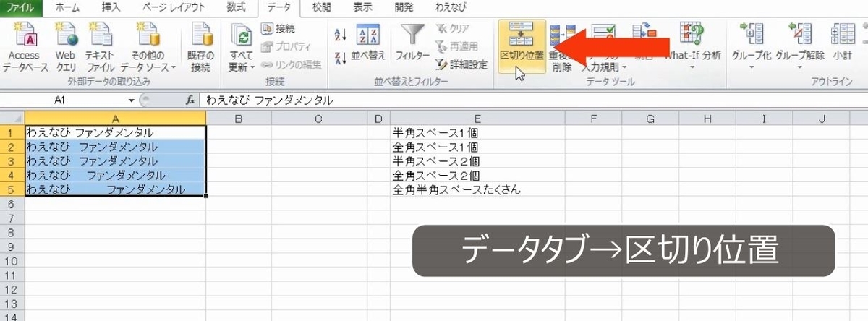The width and height of the screenshot is (868, 321).
Task: Click cell A1 わえなび ファンダメンタル
Action: point(116,133)
